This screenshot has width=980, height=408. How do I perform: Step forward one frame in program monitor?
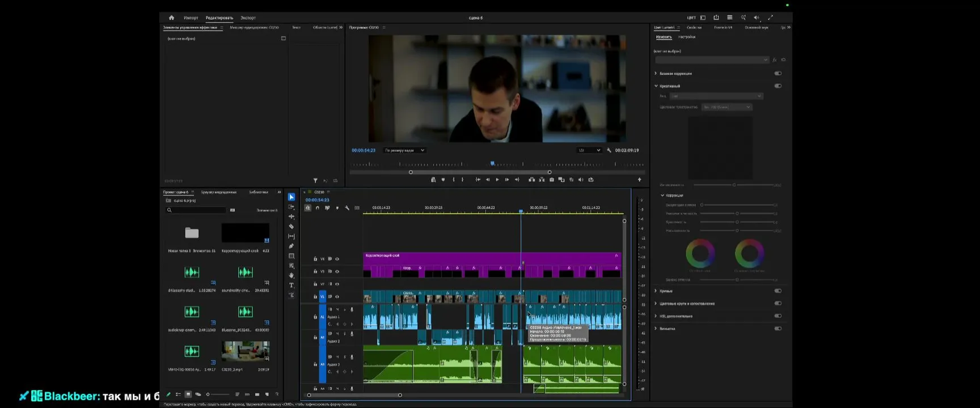tap(507, 180)
